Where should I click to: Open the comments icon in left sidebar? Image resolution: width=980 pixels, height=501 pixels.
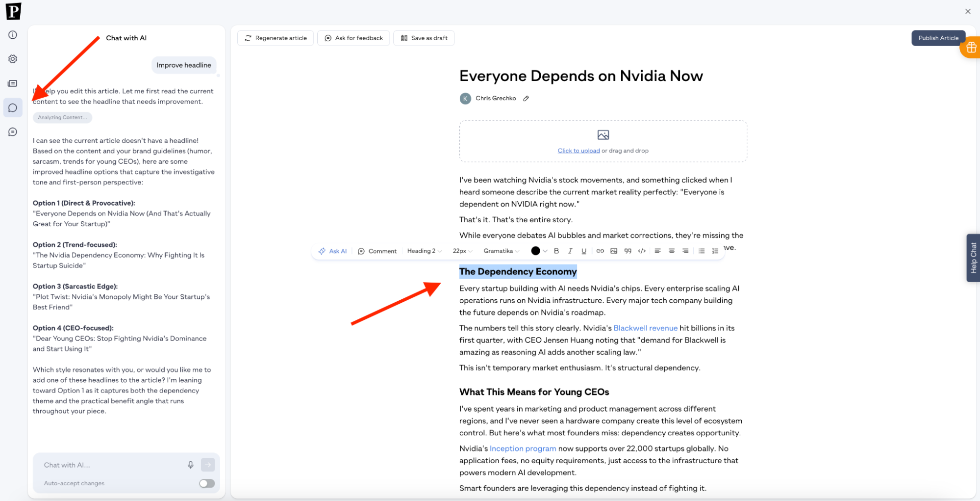click(13, 132)
